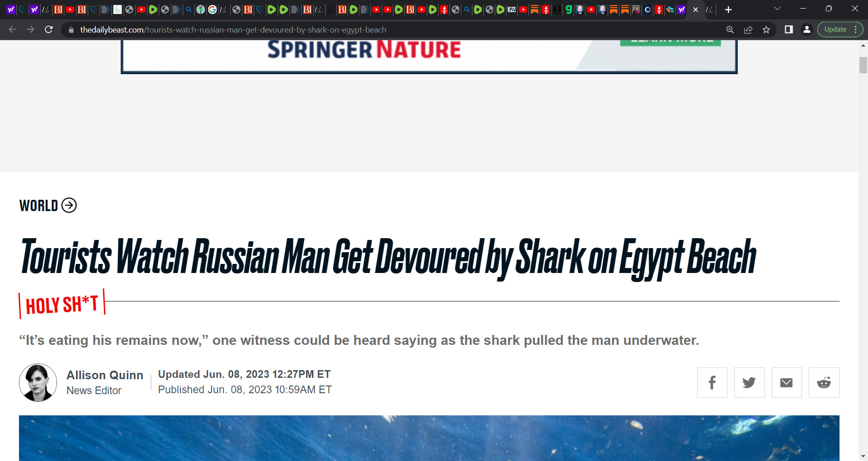Open the browser side panel
The width and height of the screenshot is (868, 461).
(x=789, y=29)
